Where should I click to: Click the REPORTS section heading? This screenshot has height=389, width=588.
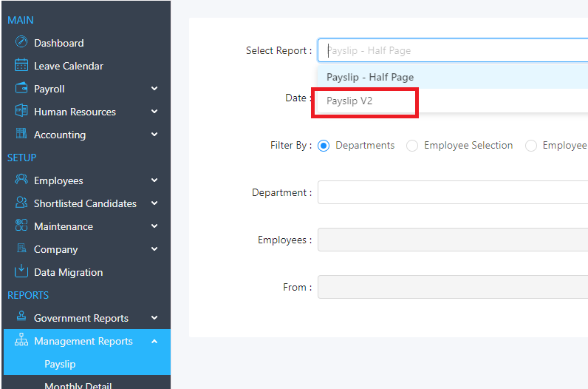pyautogui.click(x=28, y=295)
